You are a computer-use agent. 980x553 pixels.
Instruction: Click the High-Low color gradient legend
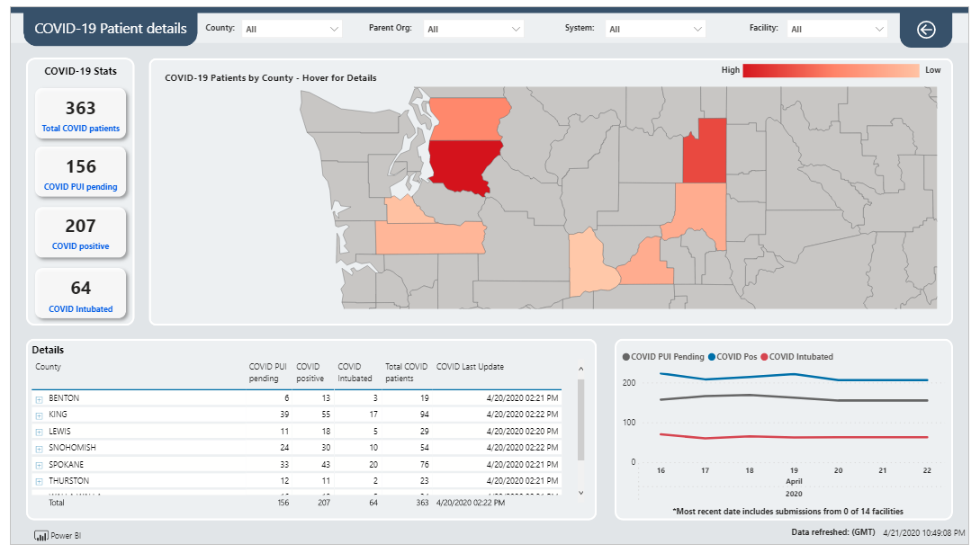tap(831, 70)
